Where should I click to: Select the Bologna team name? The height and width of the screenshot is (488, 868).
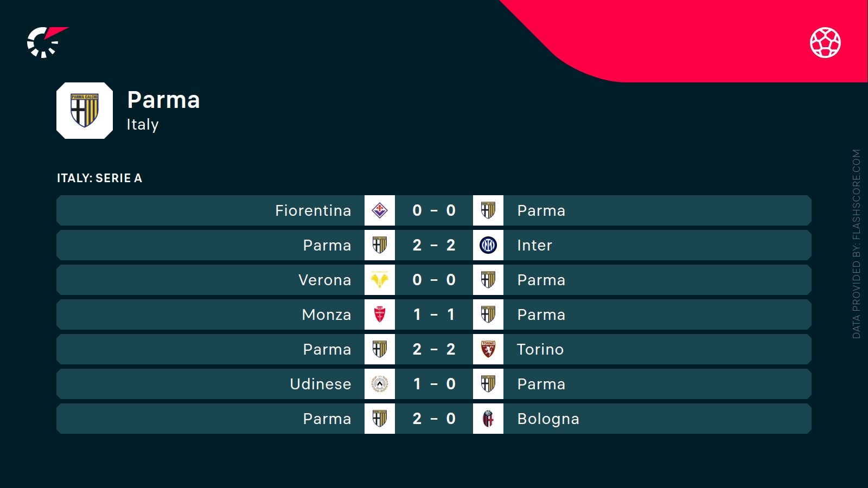[x=548, y=419]
